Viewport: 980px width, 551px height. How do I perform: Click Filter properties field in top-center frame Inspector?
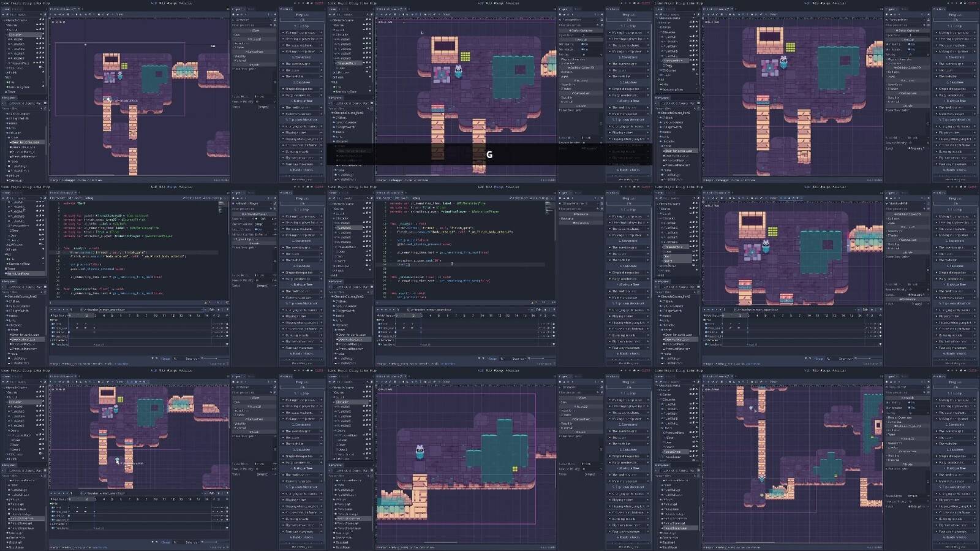click(x=579, y=25)
